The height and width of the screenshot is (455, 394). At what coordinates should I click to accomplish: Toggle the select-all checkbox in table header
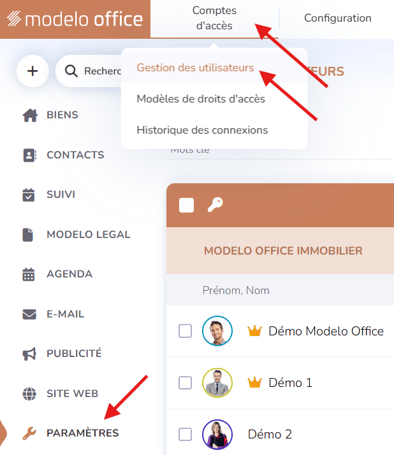186,205
